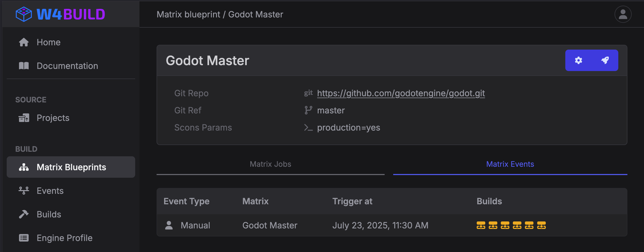The height and width of the screenshot is (252, 644).
Task: Click the Git Repo label
Action: (x=191, y=93)
